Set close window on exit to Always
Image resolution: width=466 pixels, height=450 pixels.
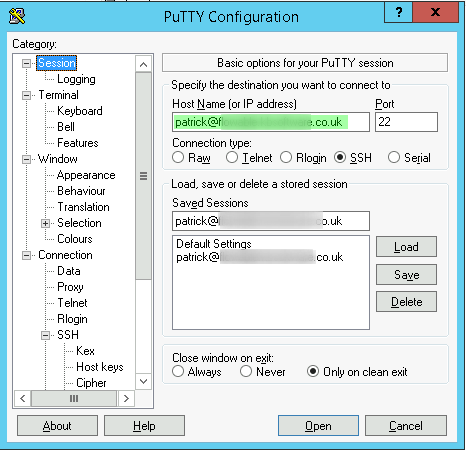pos(178,371)
